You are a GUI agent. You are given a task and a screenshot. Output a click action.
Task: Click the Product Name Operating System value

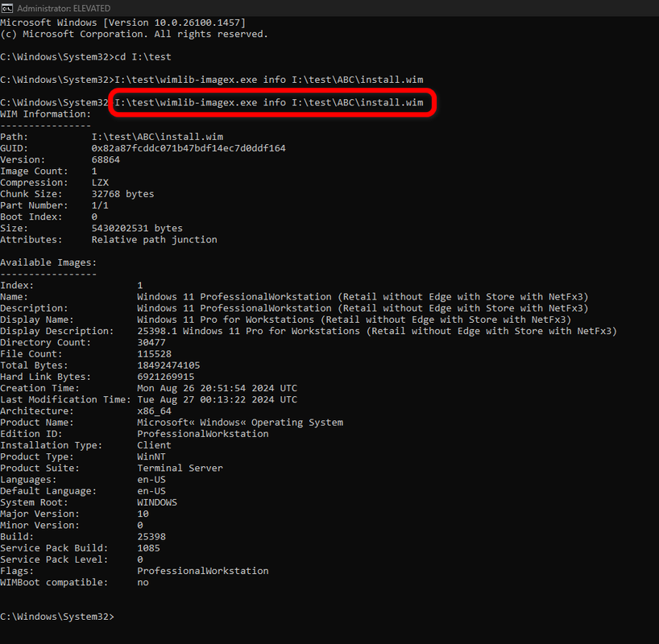[240, 422]
